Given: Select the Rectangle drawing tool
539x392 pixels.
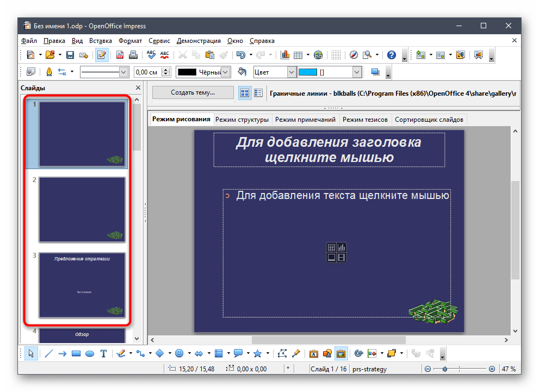Looking at the screenshot, I should pos(76,353).
